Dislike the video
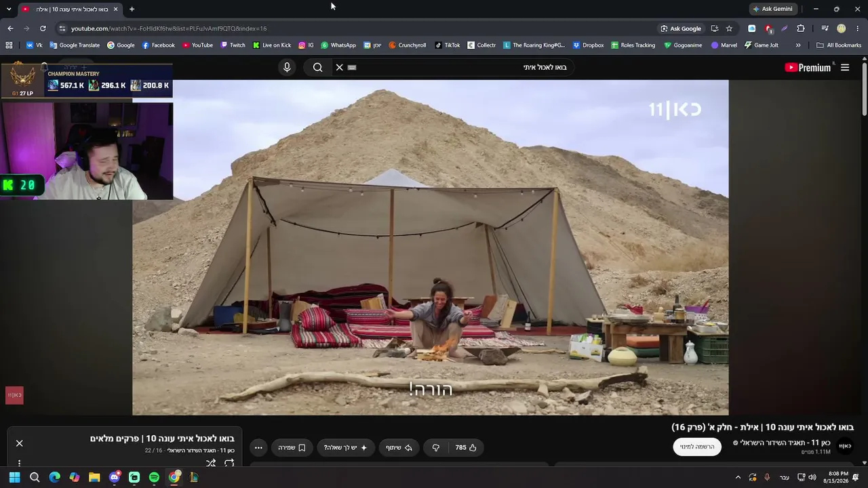 tap(436, 447)
